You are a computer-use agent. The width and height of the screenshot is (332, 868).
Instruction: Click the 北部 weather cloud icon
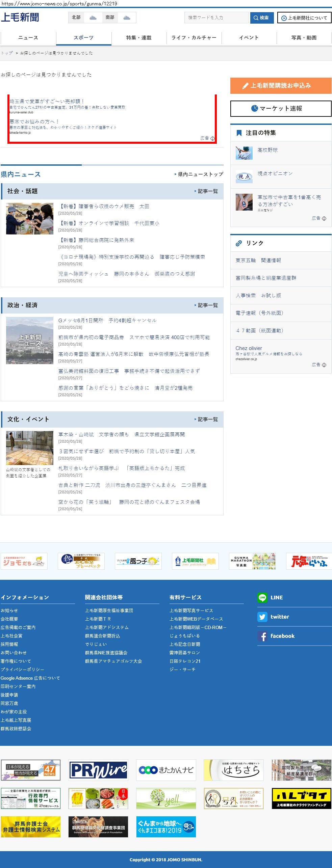point(93,18)
